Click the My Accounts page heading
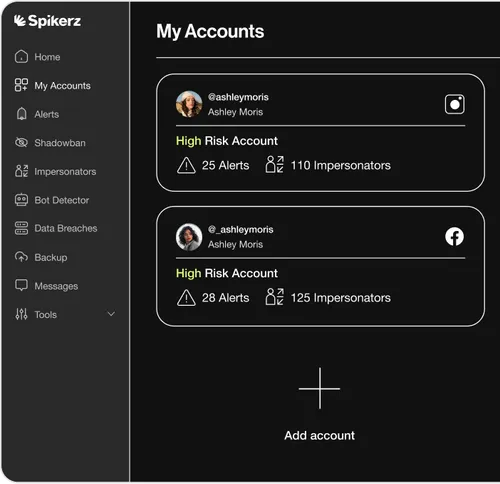 coord(210,32)
